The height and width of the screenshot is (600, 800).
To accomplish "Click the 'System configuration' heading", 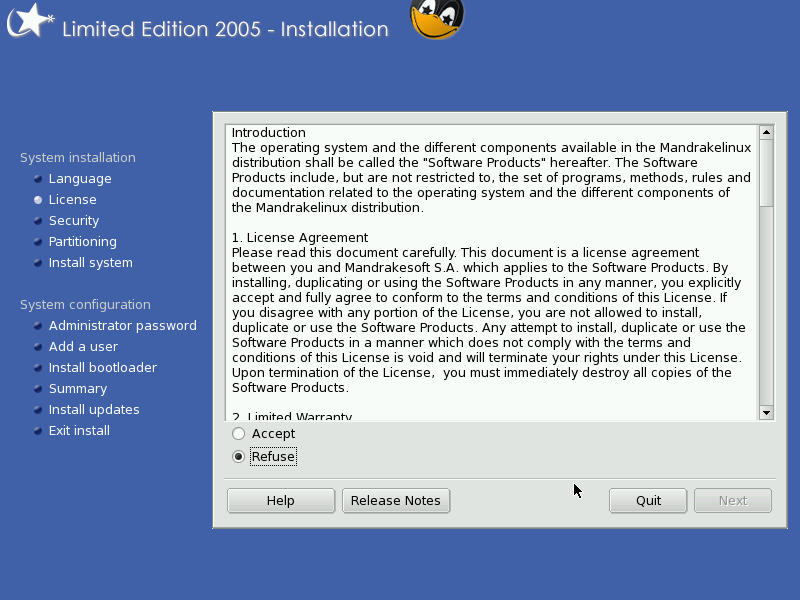I will 85,305.
